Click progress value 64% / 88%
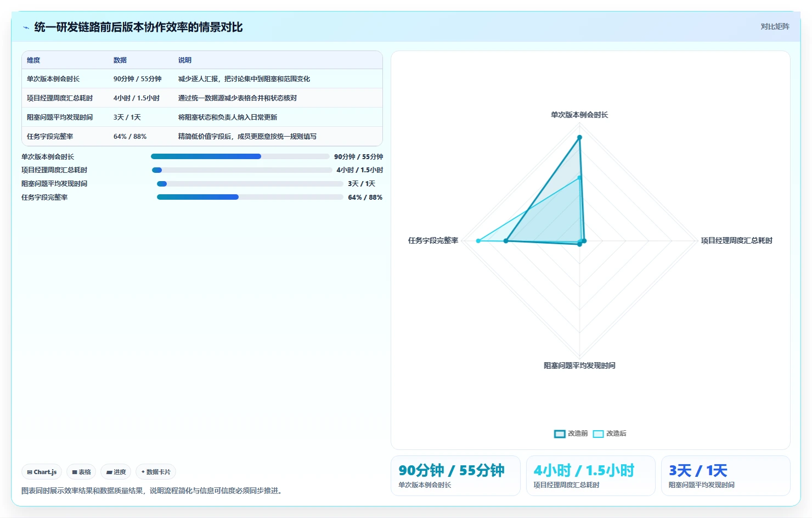 (x=365, y=198)
